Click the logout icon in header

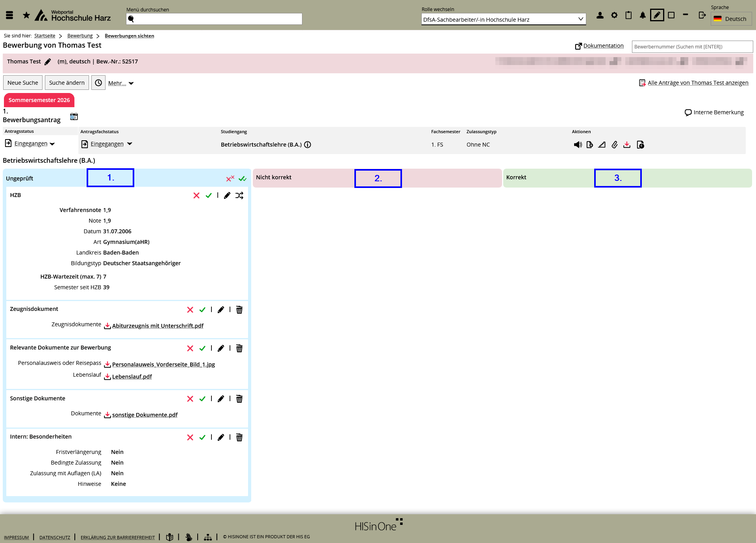coord(702,15)
